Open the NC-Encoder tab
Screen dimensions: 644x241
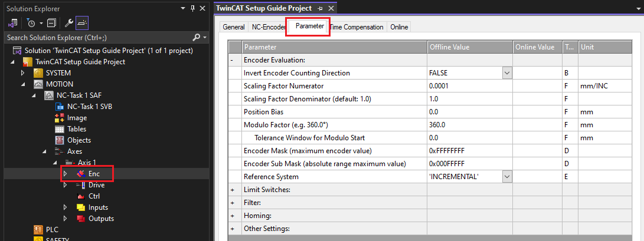269,27
